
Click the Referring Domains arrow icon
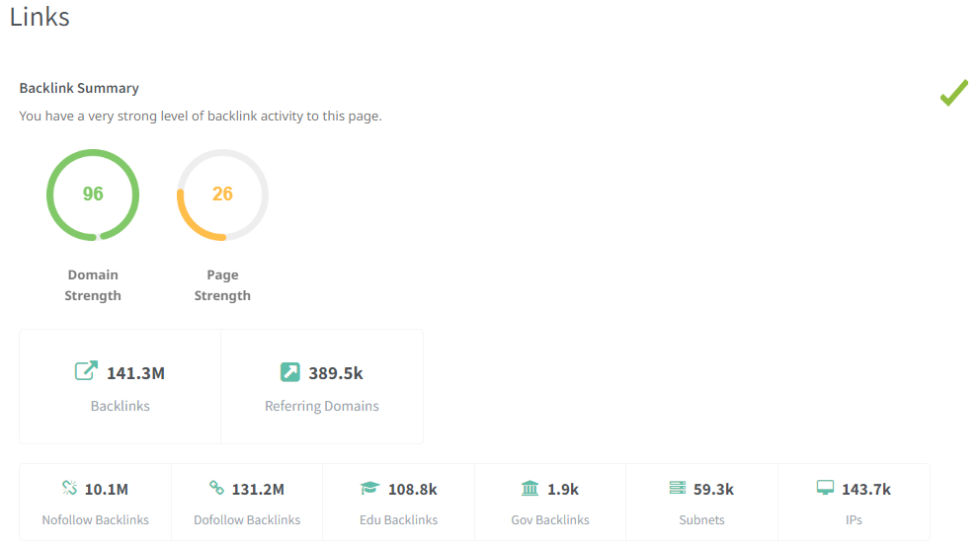click(289, 372)
